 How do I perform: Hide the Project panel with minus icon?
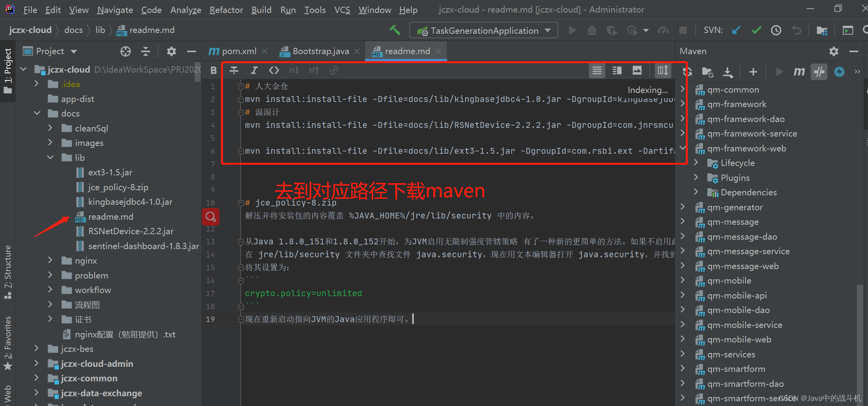tap(192, 51)
